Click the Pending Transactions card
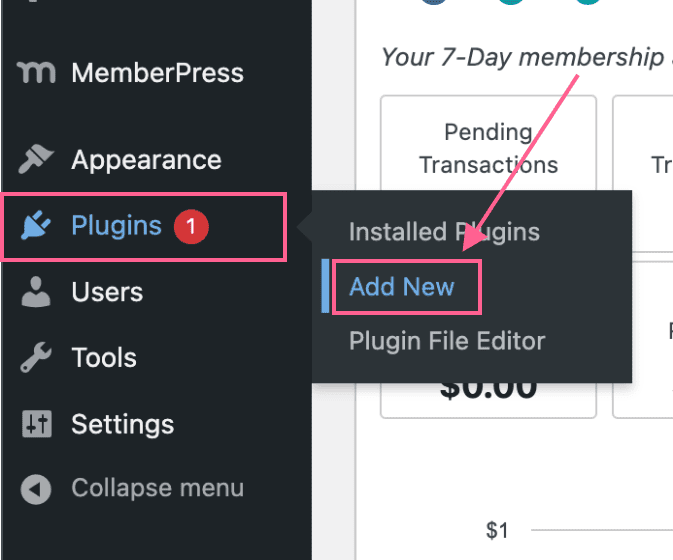The image size is (673, 560). 488,148
